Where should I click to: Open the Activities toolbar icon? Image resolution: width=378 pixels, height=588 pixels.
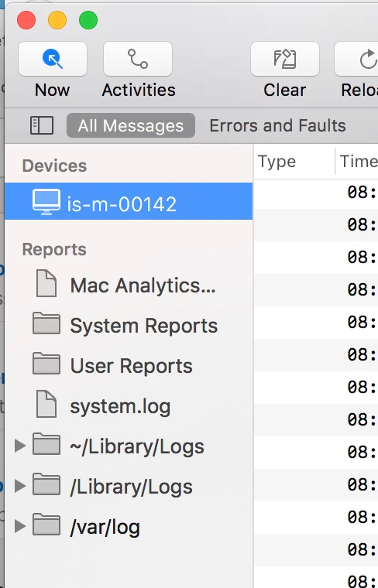[138, 59]
